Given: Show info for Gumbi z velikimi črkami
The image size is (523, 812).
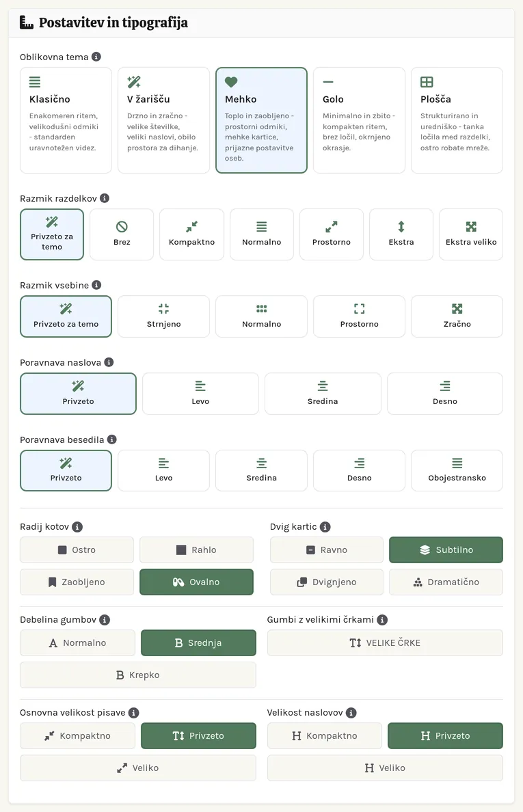Looking at the screenshot, I should (382, 619).
